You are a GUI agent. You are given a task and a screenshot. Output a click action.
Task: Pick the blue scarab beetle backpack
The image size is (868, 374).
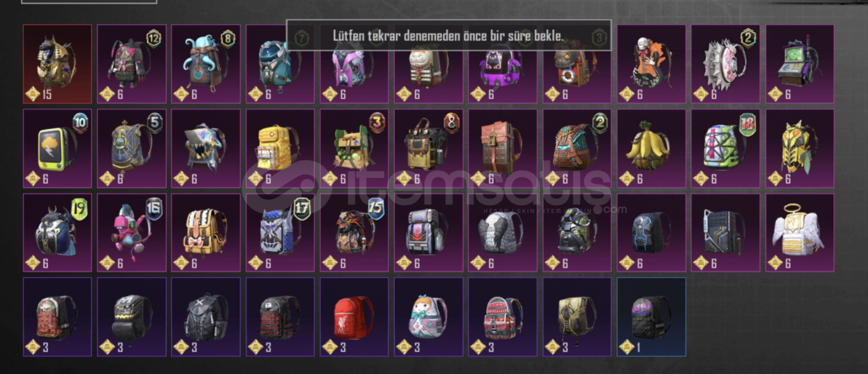(57, 233)
